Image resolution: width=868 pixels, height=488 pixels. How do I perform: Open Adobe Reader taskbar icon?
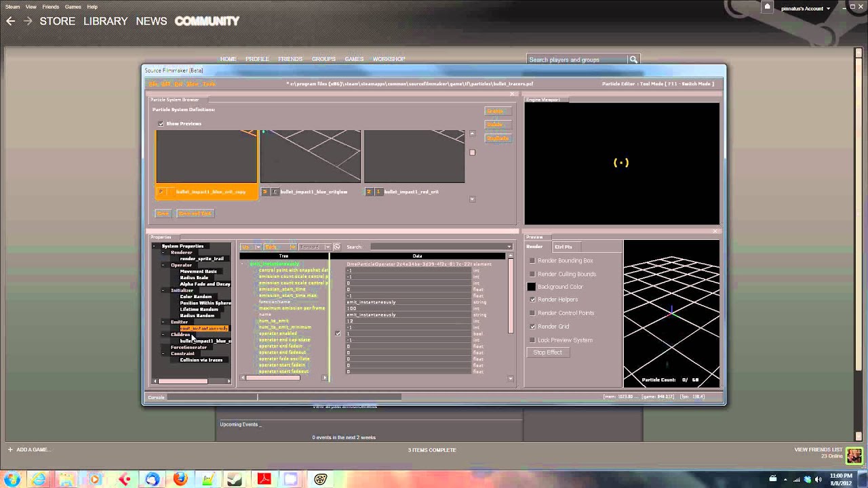click(x=264, y=479)
